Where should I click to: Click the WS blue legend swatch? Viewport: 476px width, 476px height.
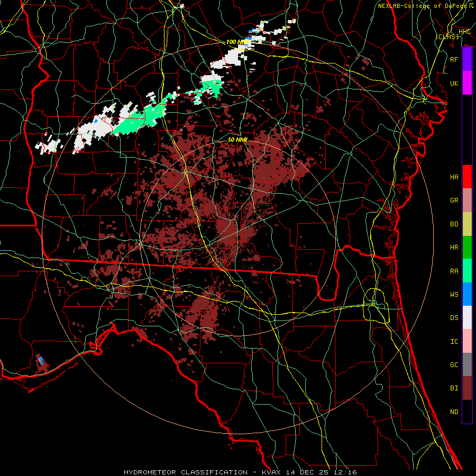tap(467, 294)
